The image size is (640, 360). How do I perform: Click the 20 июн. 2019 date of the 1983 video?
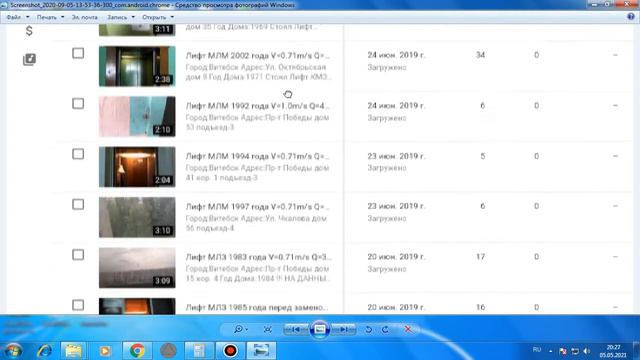(x=396, y=257)
